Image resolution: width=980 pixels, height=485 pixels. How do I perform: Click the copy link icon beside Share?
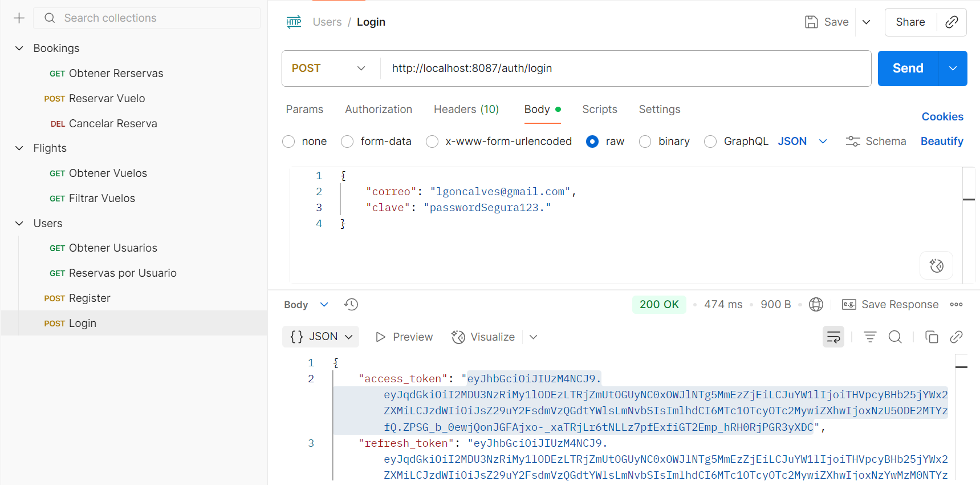click(x=951, y=22)
